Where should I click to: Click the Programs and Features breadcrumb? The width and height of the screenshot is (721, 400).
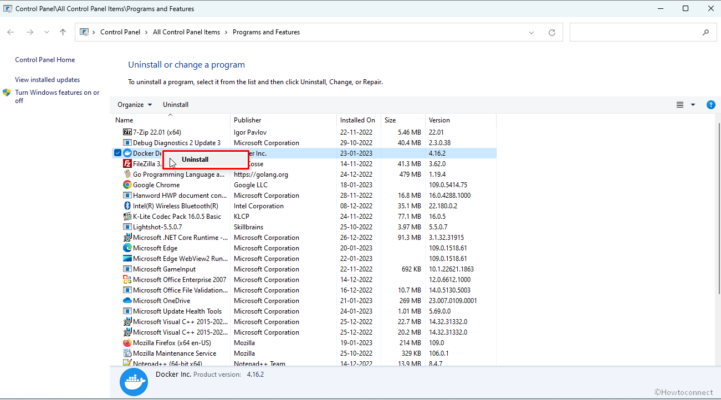[266, 32]
